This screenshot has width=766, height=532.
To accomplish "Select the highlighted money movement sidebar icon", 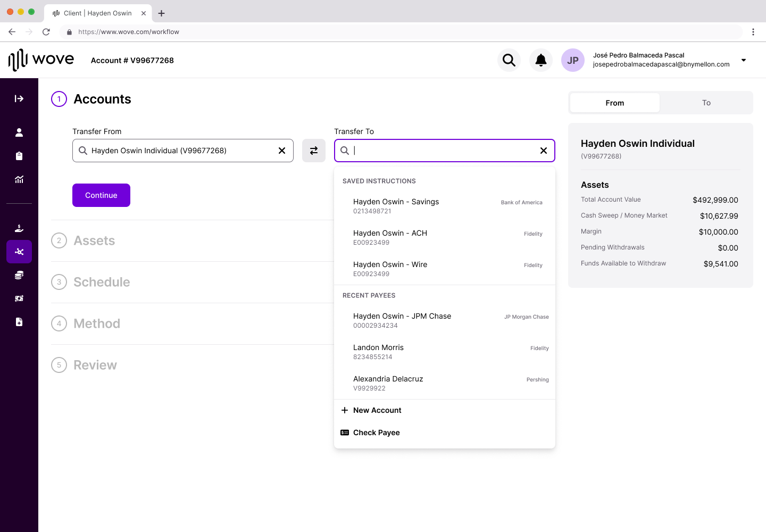I will click(19, 252).
